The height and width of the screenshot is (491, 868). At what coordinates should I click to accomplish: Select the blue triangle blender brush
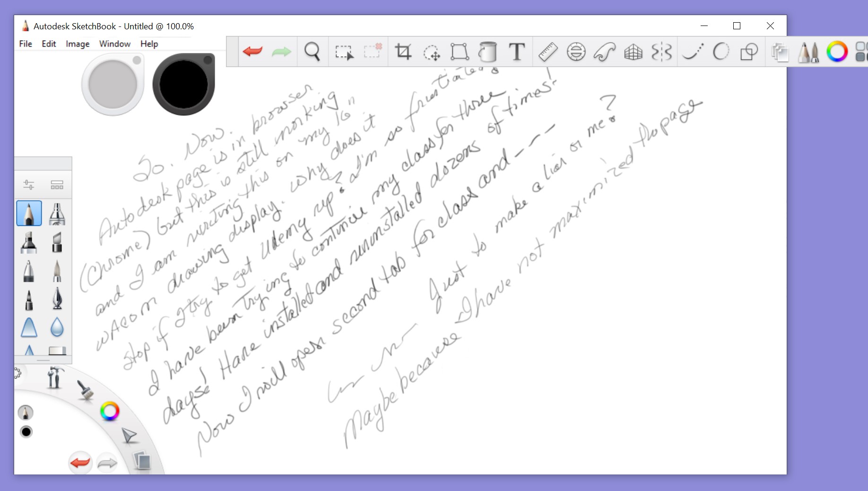click(x=29, y=327)
